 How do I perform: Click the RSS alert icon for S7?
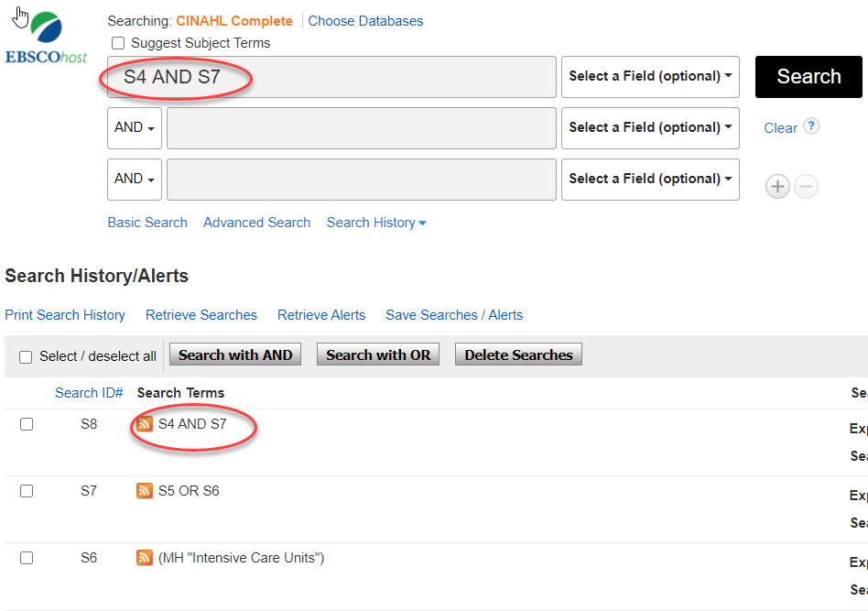pos(144,491)
